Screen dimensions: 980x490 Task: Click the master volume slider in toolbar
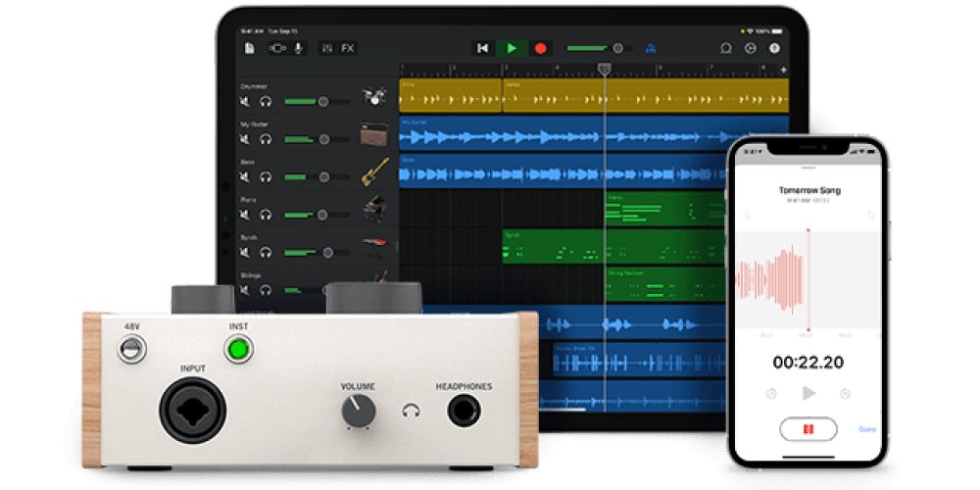[617, 48]
